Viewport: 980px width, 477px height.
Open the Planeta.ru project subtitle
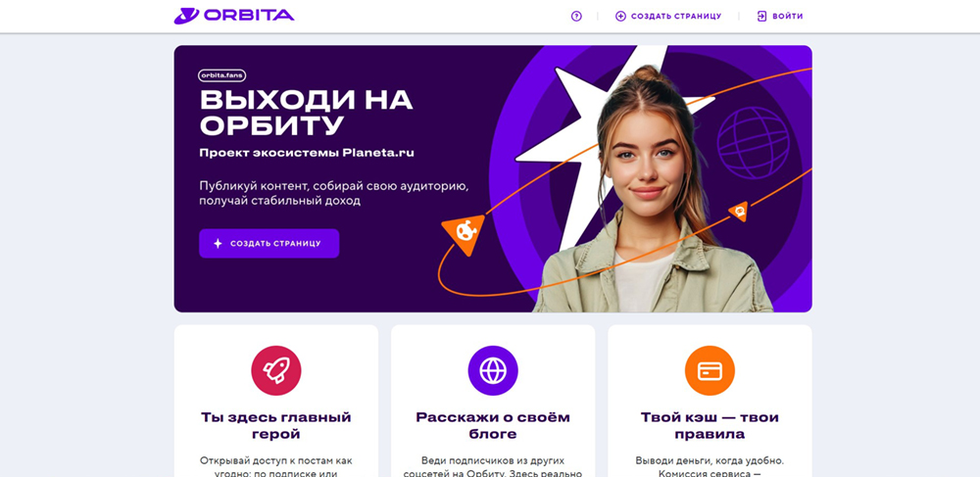tap(306, 153)
